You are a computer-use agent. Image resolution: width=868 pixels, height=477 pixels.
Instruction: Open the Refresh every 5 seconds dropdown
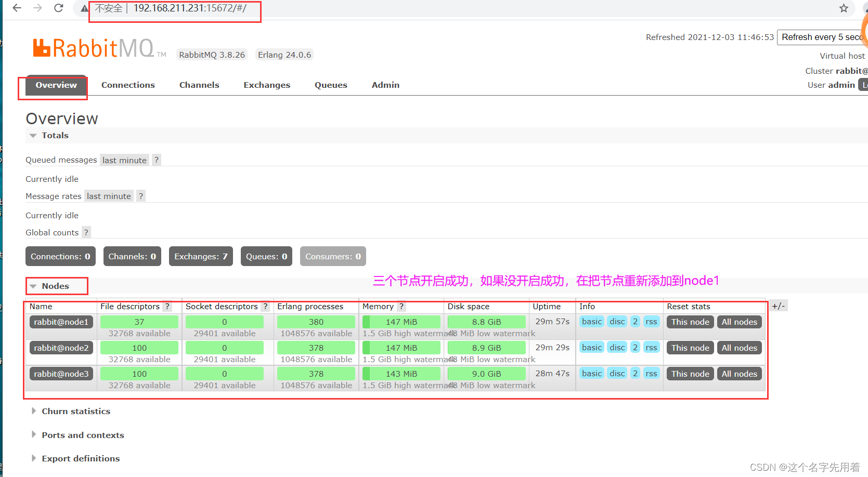click(x=822, y=37)
